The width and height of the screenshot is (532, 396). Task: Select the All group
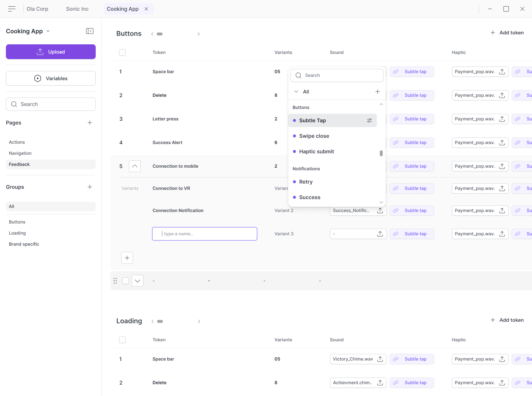point(51,206)
